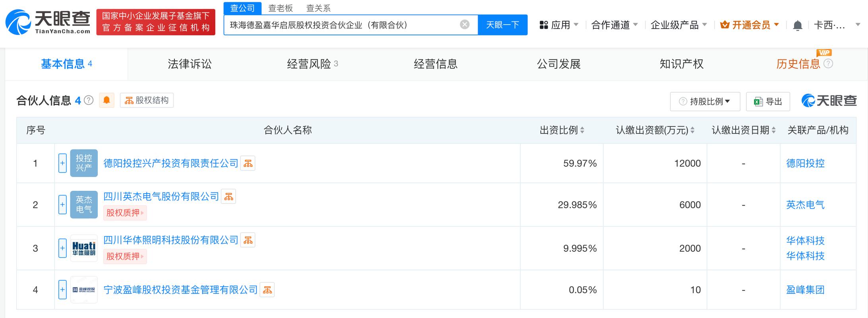Expand row 1 with the plus toggle
The height and width of the screenshot is (318, 868).
point(62,163)
